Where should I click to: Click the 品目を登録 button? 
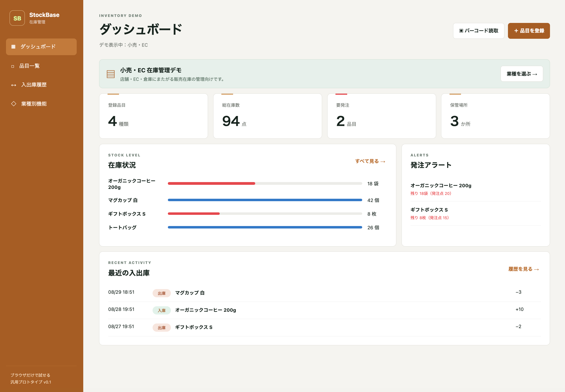click(x=529, y=31)
